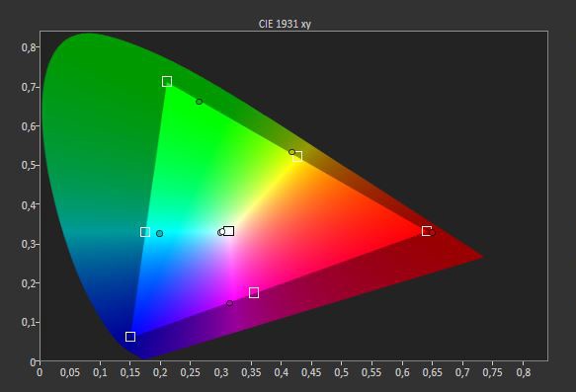Click the measured red circle marker
This screenshot has width=576, height=392.
(x=432, y=233)
